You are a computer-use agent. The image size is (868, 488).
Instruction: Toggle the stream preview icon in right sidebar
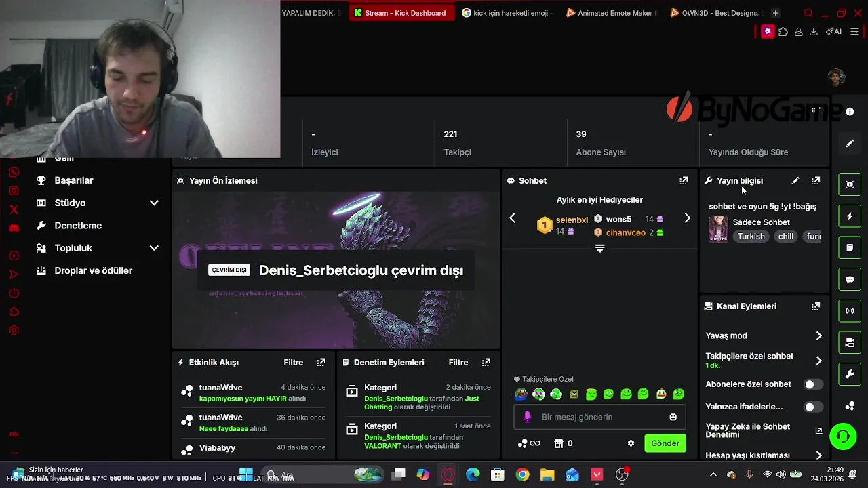point(850,184)
